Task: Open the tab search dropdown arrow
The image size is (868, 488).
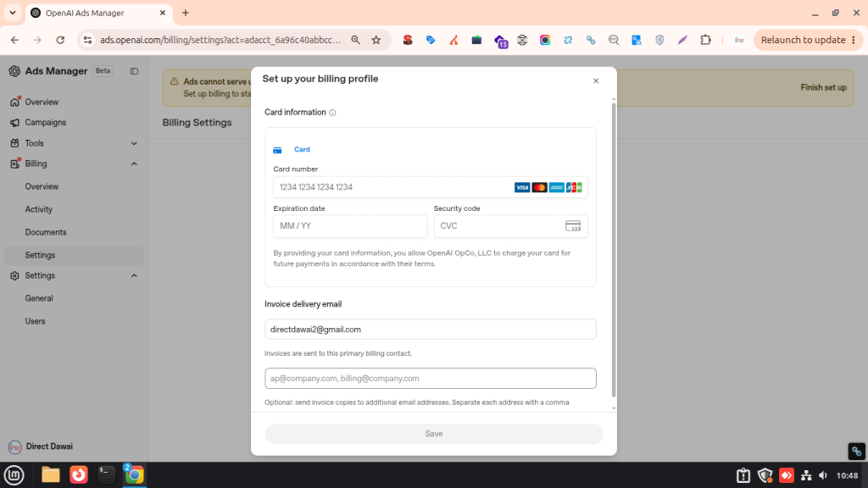Action: [x=12, y=13]
